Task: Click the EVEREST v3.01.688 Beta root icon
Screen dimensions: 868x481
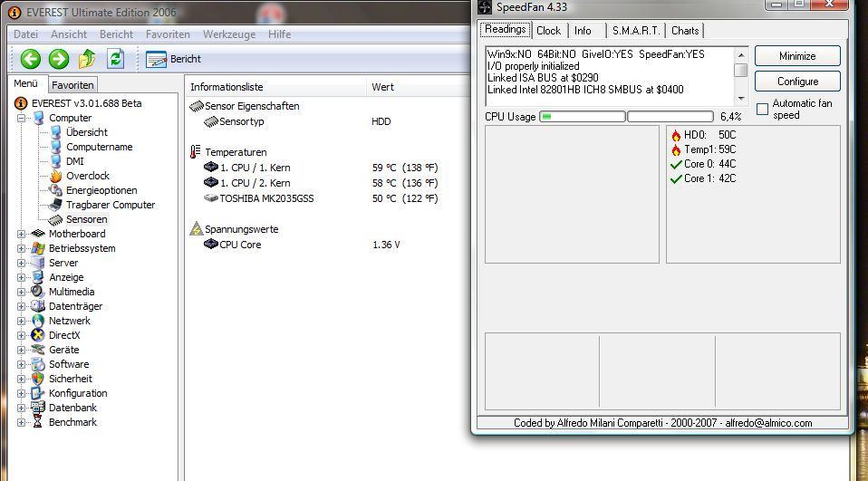Action: pyautogui.click(x=21, y=103)
